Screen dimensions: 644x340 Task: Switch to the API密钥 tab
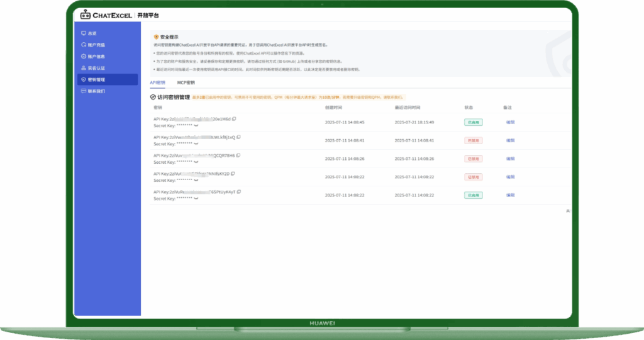point(157,82)
